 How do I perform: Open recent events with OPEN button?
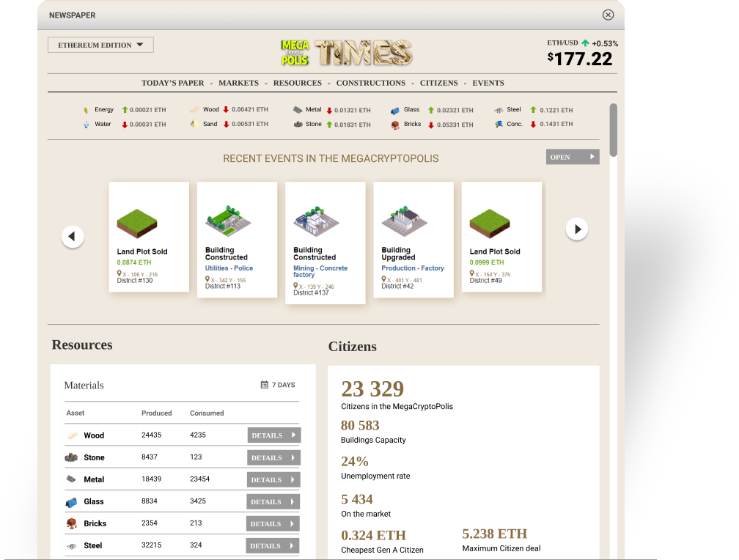[573, 157]
